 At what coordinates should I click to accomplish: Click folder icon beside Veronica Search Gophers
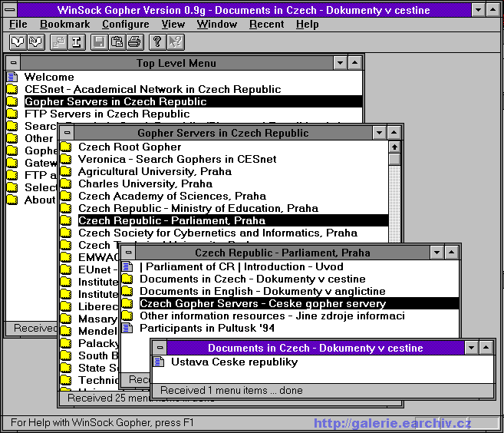pyautogui.click(x=66, y=159)
